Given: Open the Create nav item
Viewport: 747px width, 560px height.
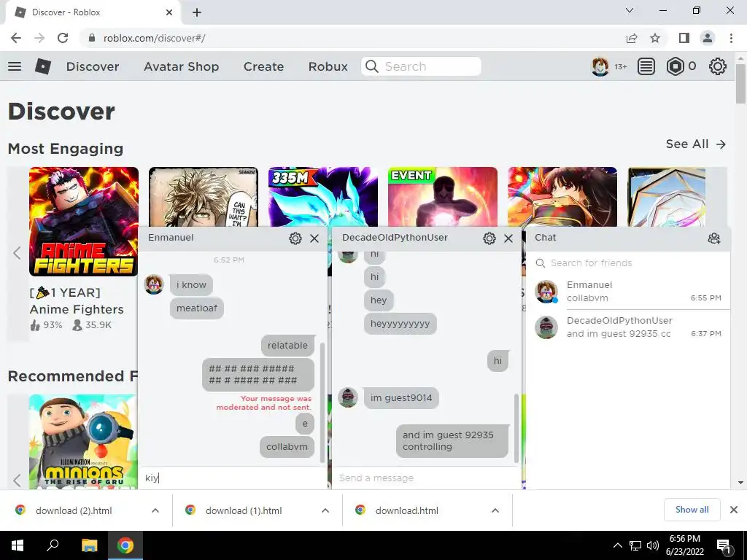Looking at the screenshot, I should (x=263, y=66).
